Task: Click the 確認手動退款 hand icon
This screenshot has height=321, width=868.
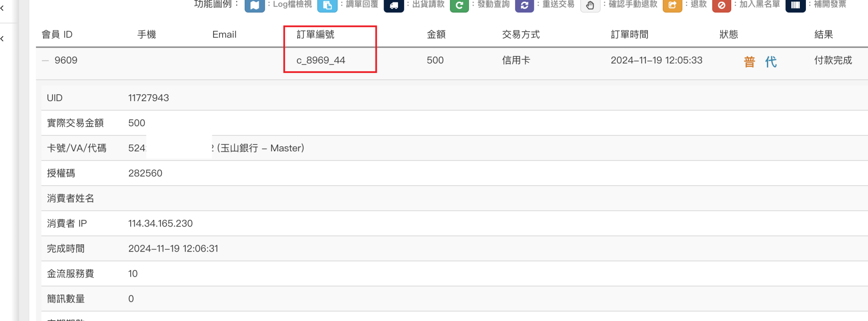Action: [x=590, y=5]
